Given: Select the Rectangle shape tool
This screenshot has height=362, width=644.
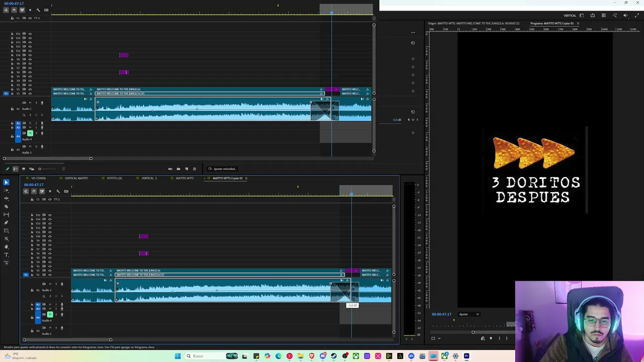Looking at the screenshot, I should tap(6, 231).
